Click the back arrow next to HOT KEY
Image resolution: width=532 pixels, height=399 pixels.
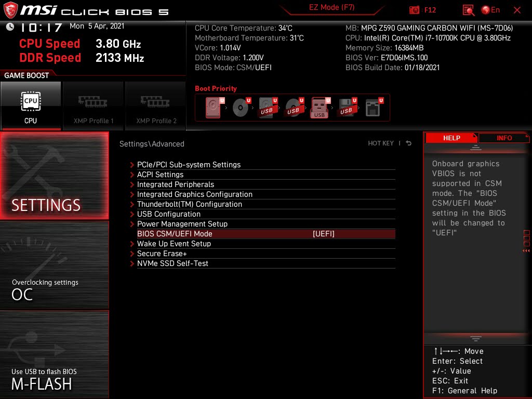pyautogui.click(x=409, y=143)
